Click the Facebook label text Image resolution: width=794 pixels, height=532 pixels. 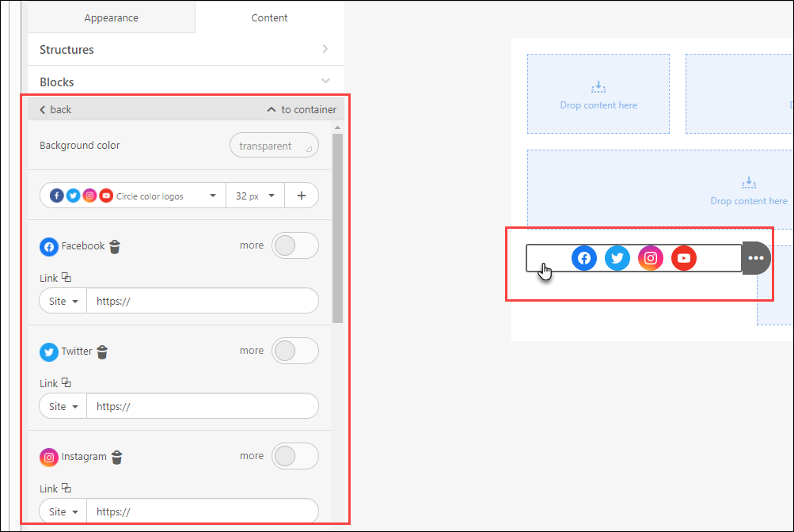coord(83,246)
